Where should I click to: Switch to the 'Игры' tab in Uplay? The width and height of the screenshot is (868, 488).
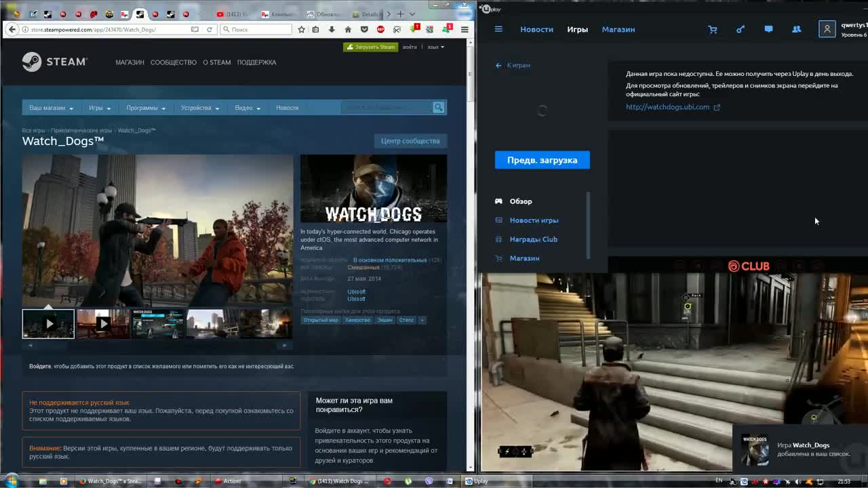coord(578,29)
